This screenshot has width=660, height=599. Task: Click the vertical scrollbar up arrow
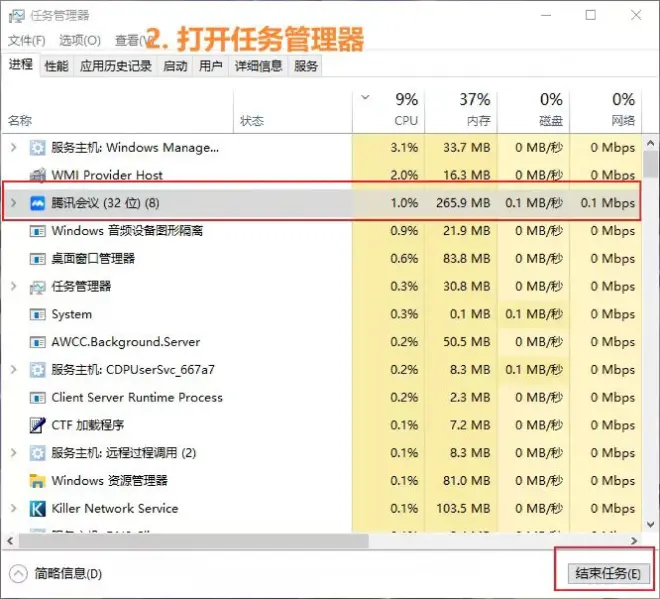click(x=651, y=143)
